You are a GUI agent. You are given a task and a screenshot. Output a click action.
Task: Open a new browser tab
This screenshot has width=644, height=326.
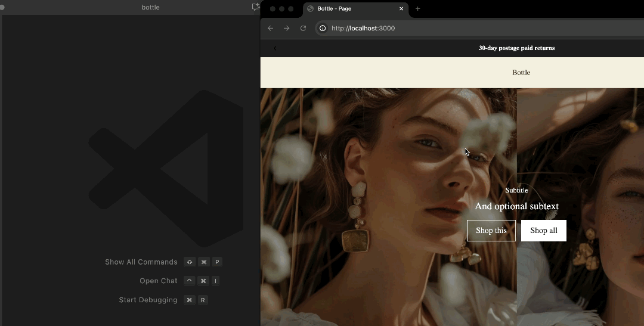(x=417, y=9)
